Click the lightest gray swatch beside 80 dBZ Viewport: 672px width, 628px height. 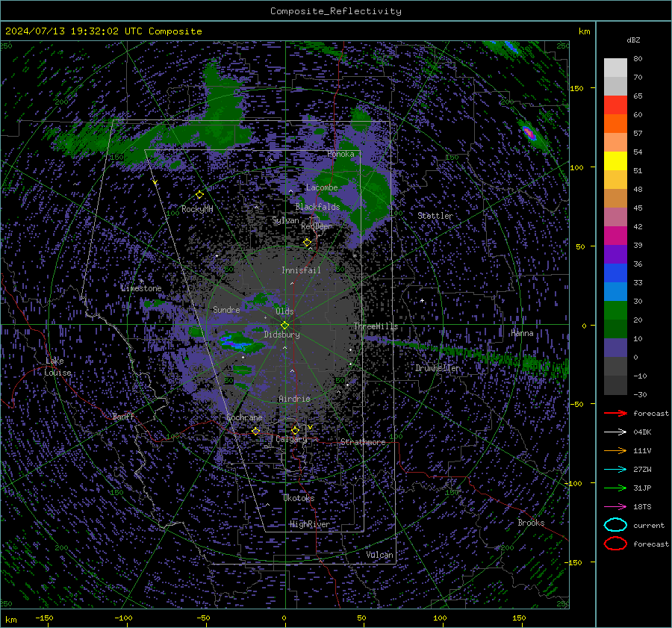pyautogui.click(x=615, y=68)
